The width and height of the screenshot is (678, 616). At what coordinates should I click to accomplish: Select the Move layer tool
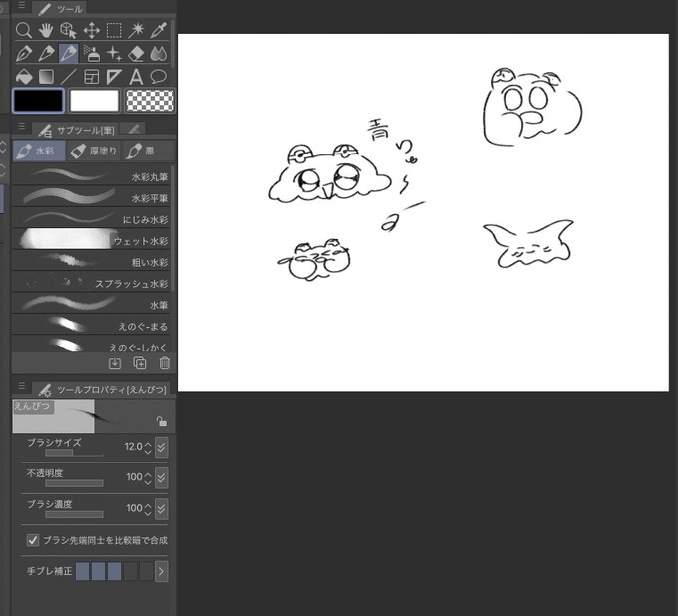(x=92, y=30)
